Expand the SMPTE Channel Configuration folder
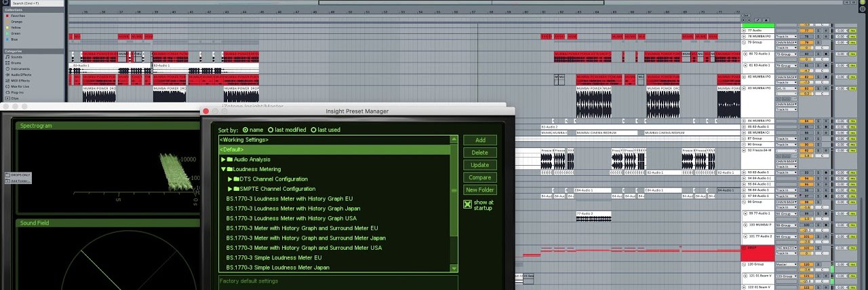Image resolution: width=868 pixels, height=290 pixels. point(230,189)
